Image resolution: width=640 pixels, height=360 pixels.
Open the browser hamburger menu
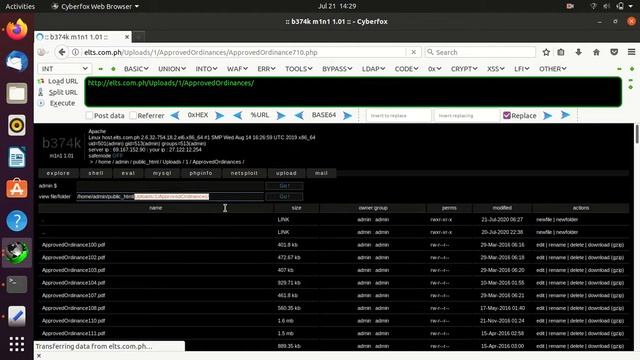tap(631, 52)
